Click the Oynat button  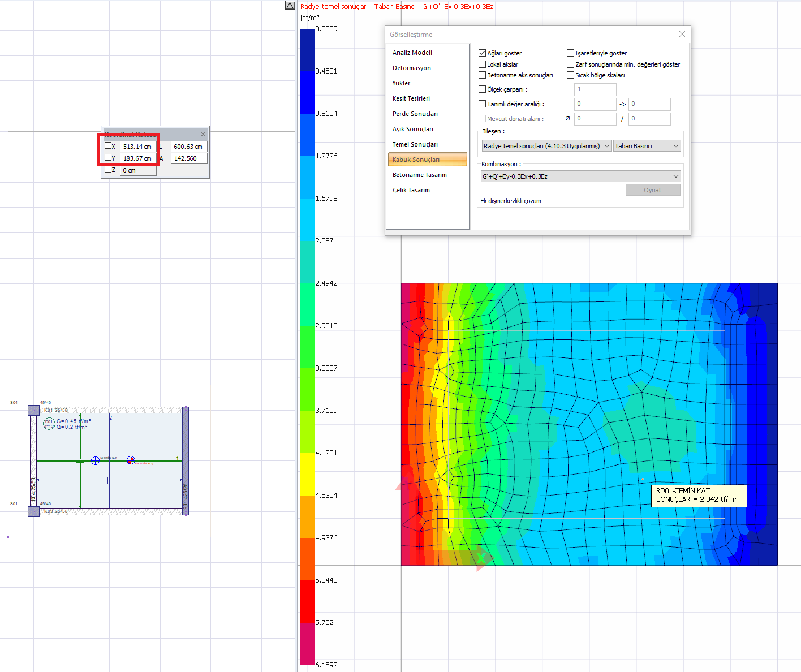coord(653,190)
